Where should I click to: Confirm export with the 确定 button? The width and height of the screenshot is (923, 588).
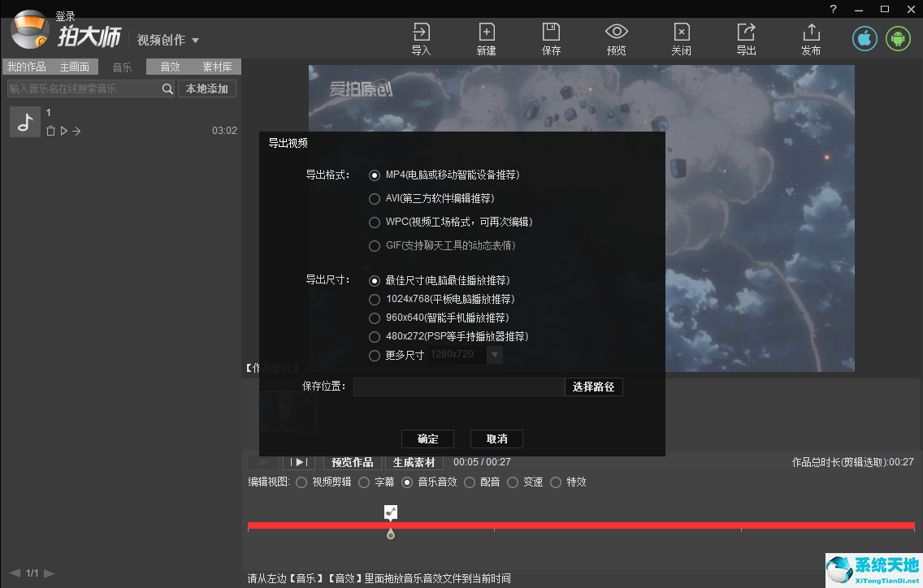tap(427, 439)
